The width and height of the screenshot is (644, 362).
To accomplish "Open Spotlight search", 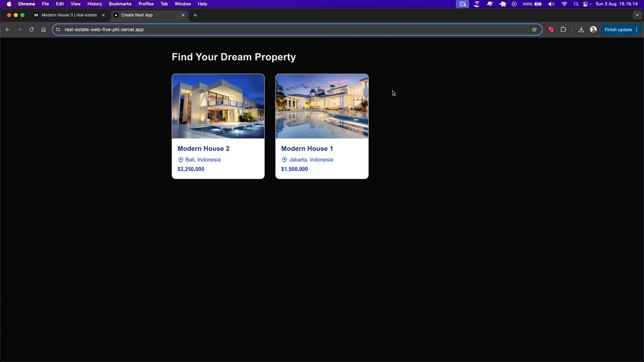I will [576, 4].
